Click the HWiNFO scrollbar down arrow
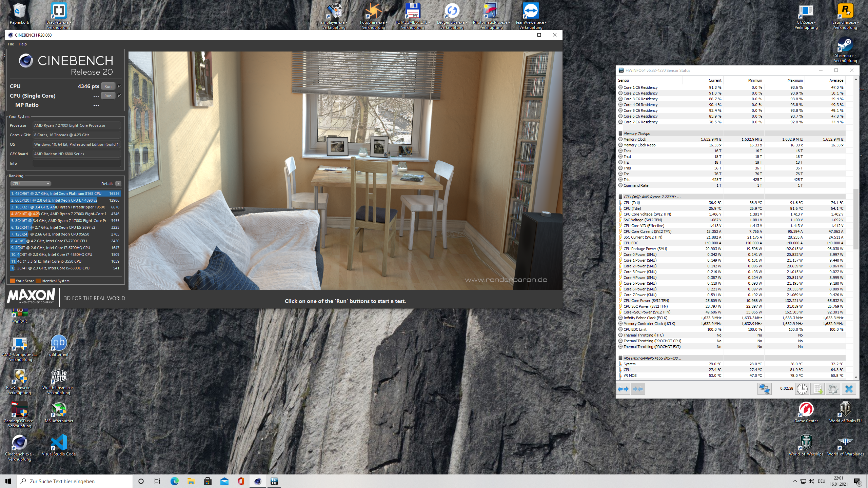This screenshot has width=868, height=488. 856,377
